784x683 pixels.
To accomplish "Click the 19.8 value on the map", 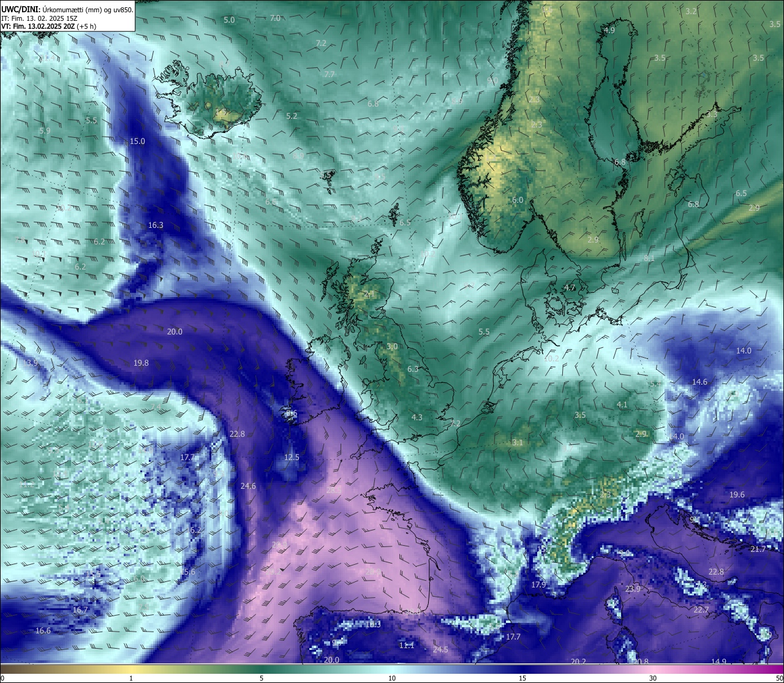I will [x=141, y=363].
